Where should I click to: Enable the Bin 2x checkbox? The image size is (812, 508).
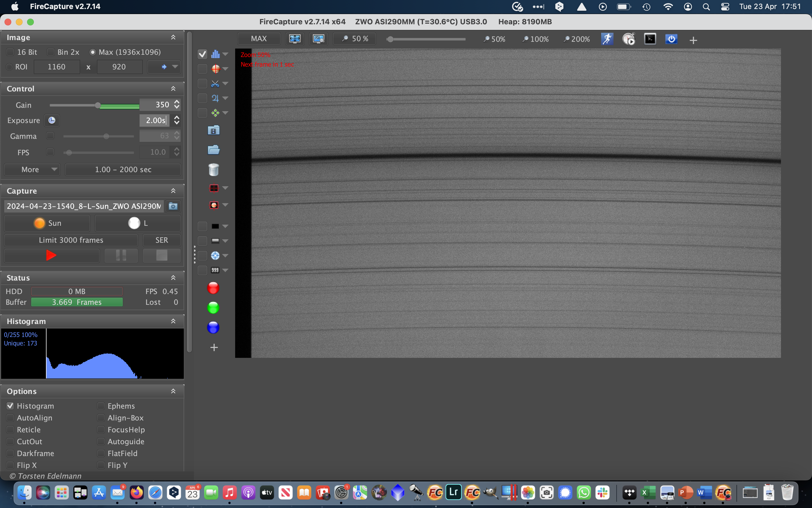[51, 52]
